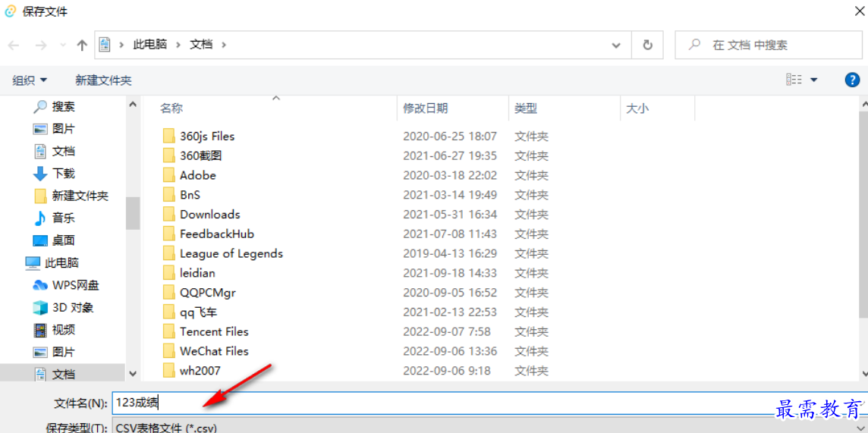Screen dimensions: 868x433
Task: Refresh the current folder view
Action: click(x=648, y=45)
